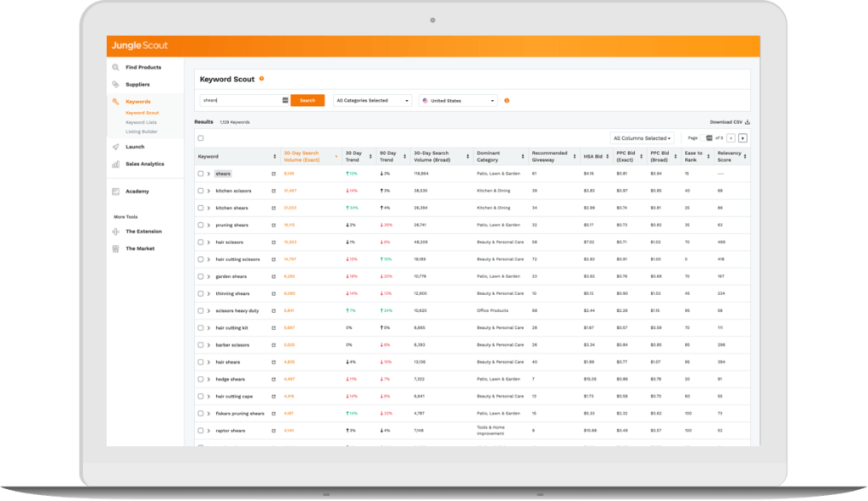Go to previous results page arrow
The width and height of the screenshot is (868, 501).
click(731, 138)
